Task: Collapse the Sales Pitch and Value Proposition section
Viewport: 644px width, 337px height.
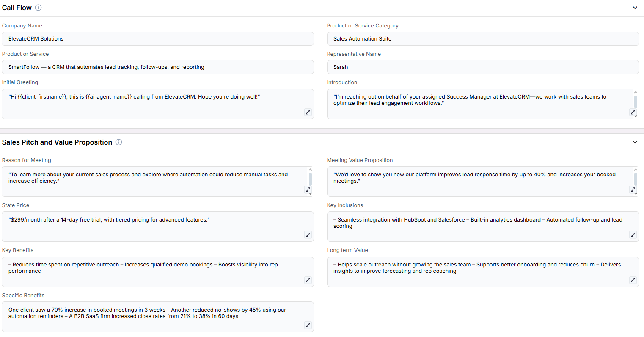Action: point(635,142)
